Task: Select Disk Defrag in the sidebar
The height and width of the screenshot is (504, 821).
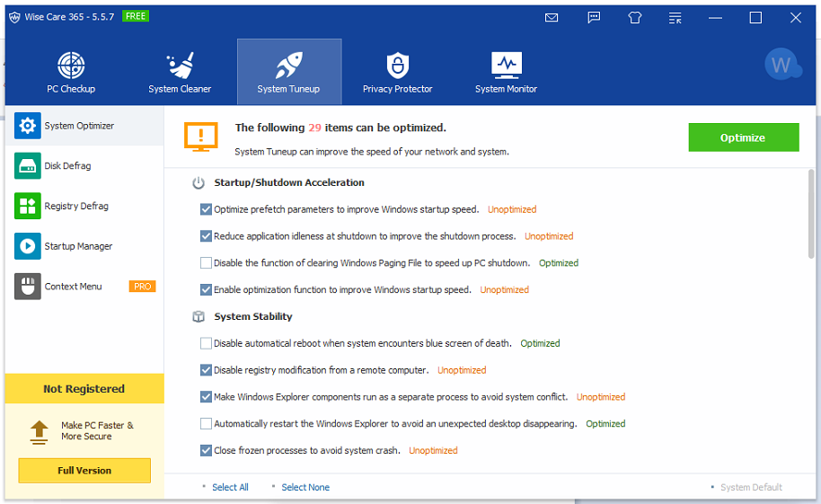Action: point(84,166)
